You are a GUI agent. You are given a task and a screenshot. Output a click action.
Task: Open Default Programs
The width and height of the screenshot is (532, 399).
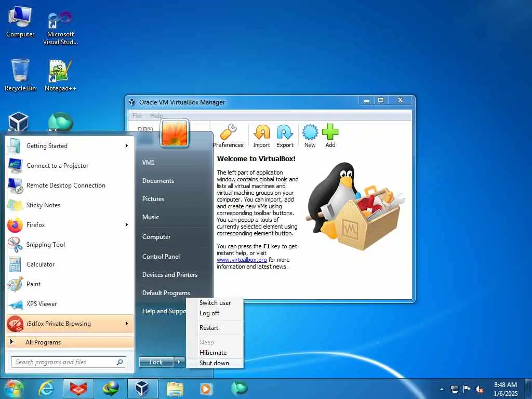(166, 293)
